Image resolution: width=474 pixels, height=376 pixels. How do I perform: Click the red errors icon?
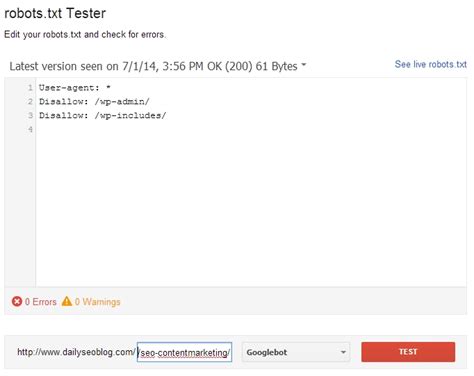[17, 301]
